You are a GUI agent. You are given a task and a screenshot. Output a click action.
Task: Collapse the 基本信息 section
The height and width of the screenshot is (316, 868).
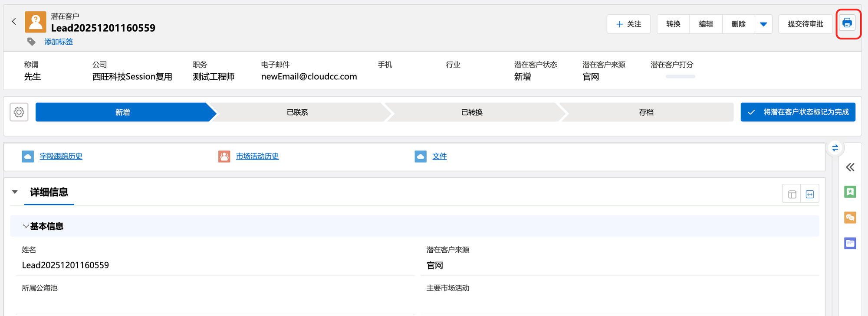(x=26, y=226)
